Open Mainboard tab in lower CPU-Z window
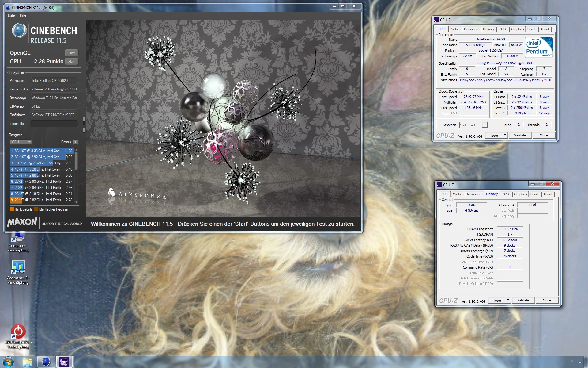This screenshot has height=368, width=588. click(475, 194)
